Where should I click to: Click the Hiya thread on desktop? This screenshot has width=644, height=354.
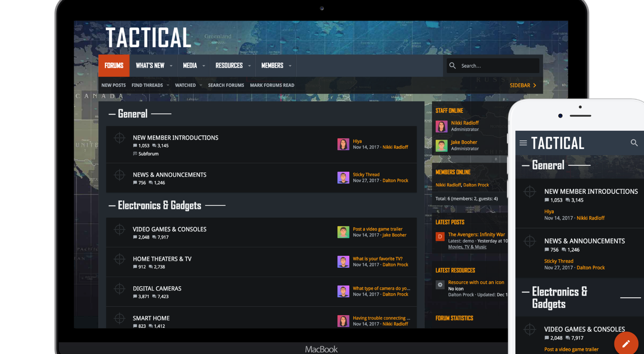tap(357, 141)
